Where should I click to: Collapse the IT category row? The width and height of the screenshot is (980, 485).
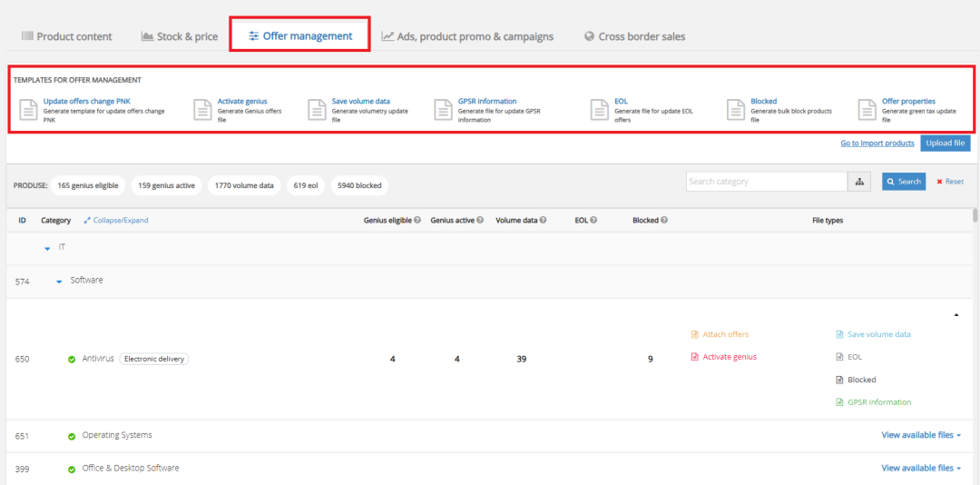(x=48, y=248)
